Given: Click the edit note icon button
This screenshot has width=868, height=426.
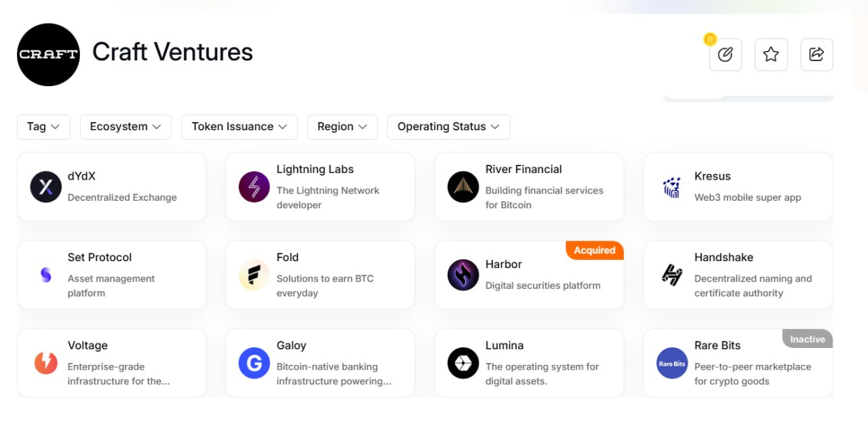Looking at the screenshot, I should pyautogui.click(x=725, y=55).
